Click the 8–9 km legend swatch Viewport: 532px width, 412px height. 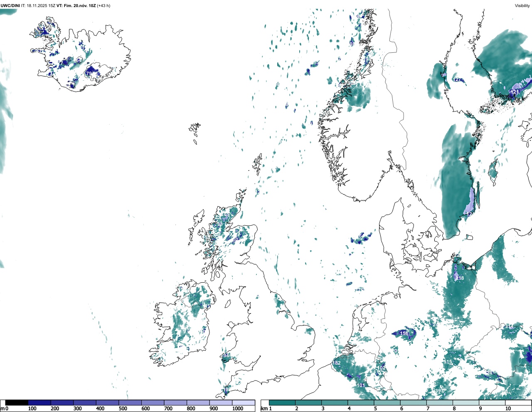(466, 403)
